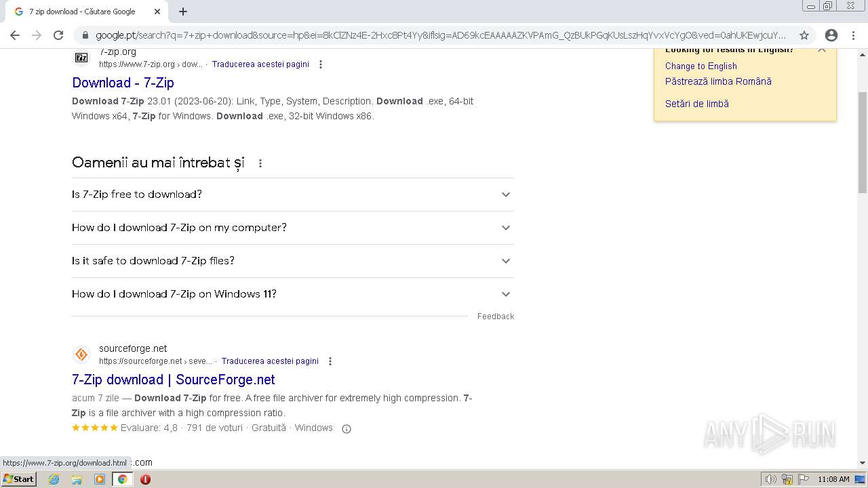The height and width of the screenshot is (488, 868).
Task: Dismiss the language suggestion box
Action: click(x=822, y=49)
